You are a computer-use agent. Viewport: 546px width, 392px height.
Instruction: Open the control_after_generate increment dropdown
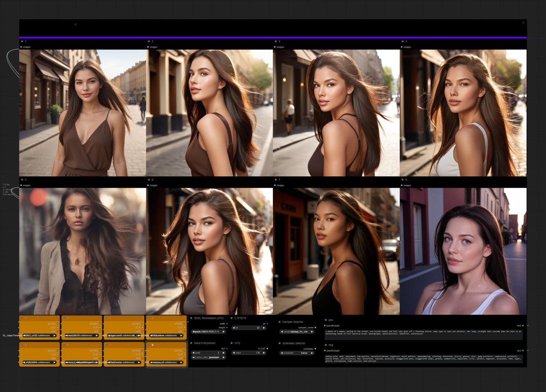point(208,357)
